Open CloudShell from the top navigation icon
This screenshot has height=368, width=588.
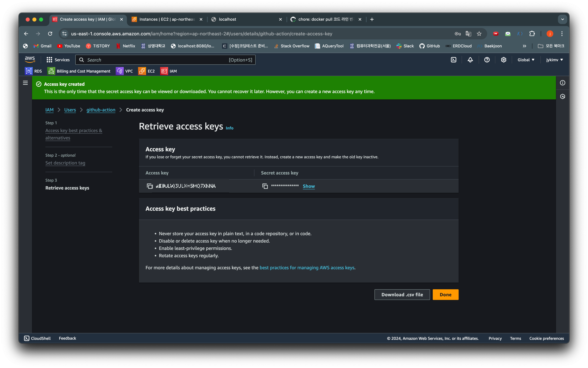pyautogui.click(x=453, y=60)
